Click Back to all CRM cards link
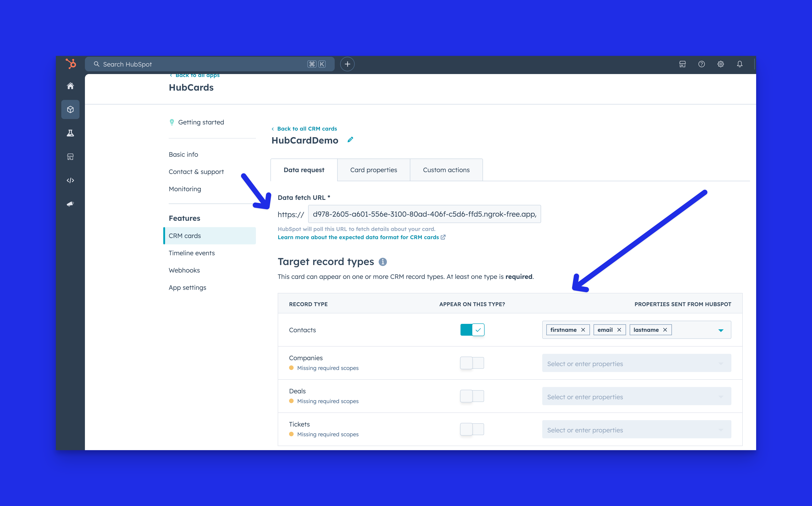Viewport: 812px width, 506px height. coord(307,129)
